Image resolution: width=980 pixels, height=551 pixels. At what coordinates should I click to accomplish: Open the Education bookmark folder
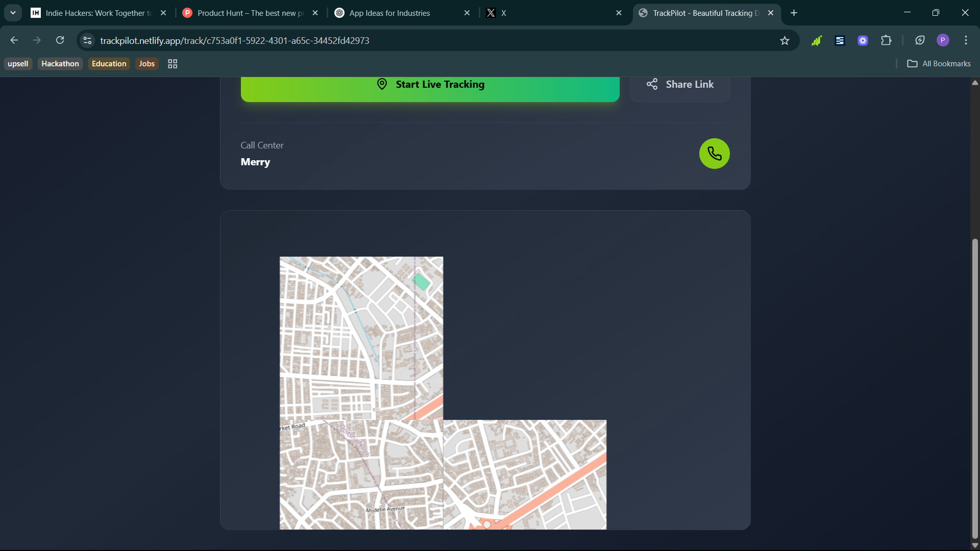coord(109,64)
